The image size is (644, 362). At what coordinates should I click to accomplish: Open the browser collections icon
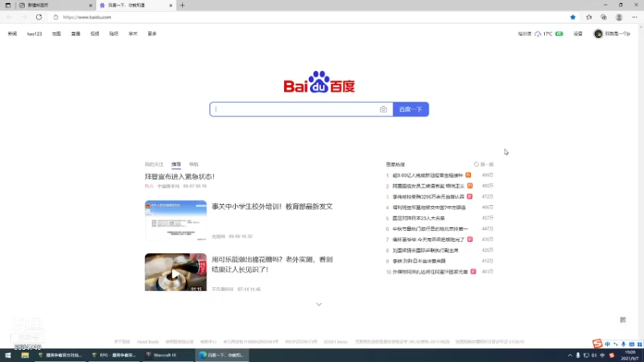point(604,17)
